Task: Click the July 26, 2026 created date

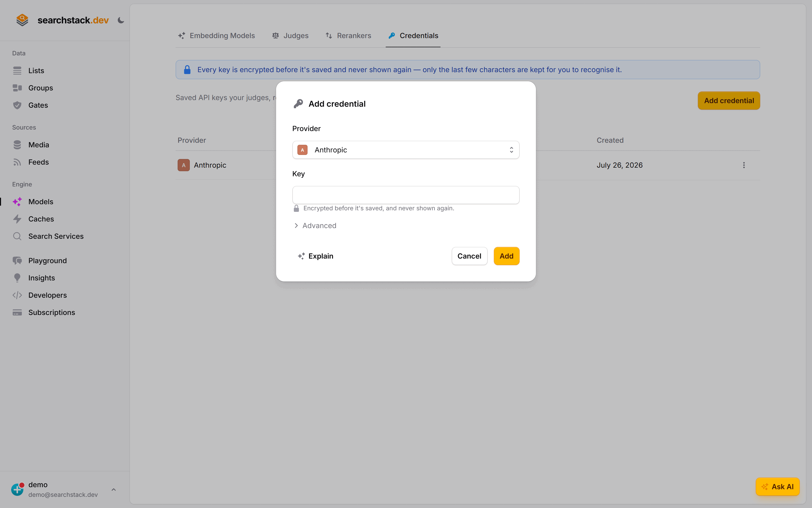Action: (x=619, y=165)
